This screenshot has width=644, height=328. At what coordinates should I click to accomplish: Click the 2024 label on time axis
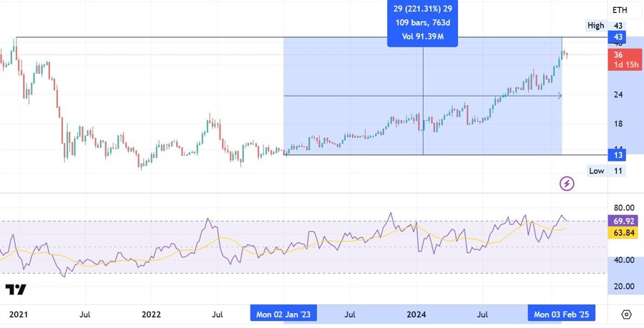click(417, 314)
